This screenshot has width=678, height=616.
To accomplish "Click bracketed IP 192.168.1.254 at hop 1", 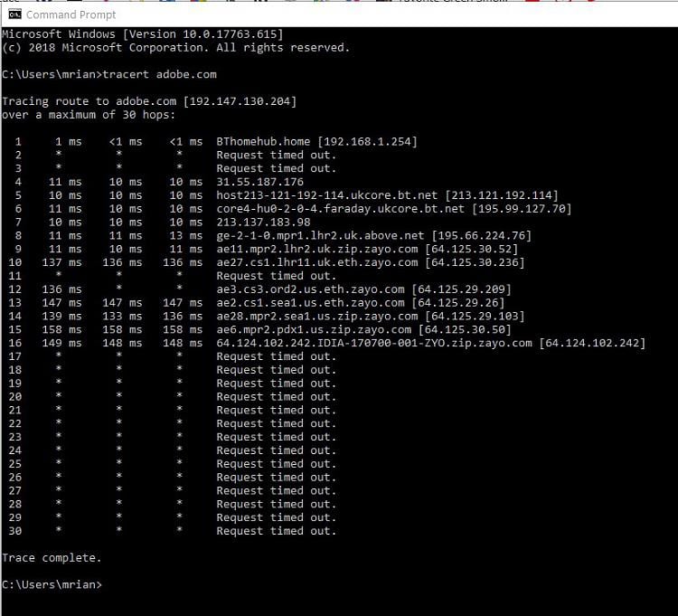I will (x=367, y=141).
